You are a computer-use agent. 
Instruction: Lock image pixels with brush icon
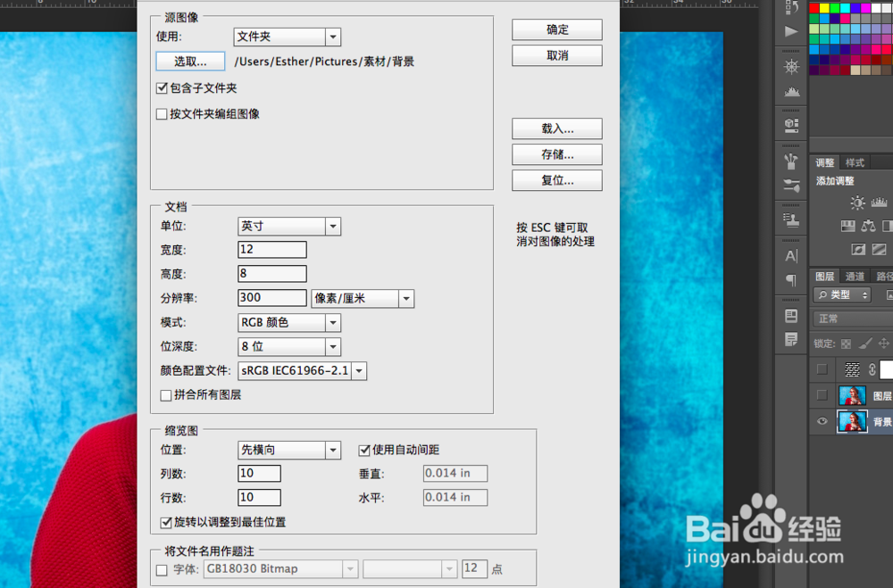[865, 344]
